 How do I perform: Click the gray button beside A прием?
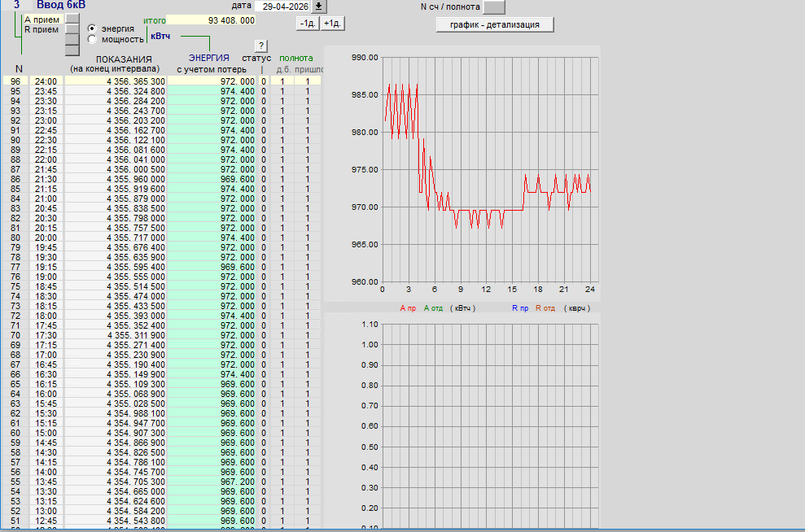coord(72,19)
